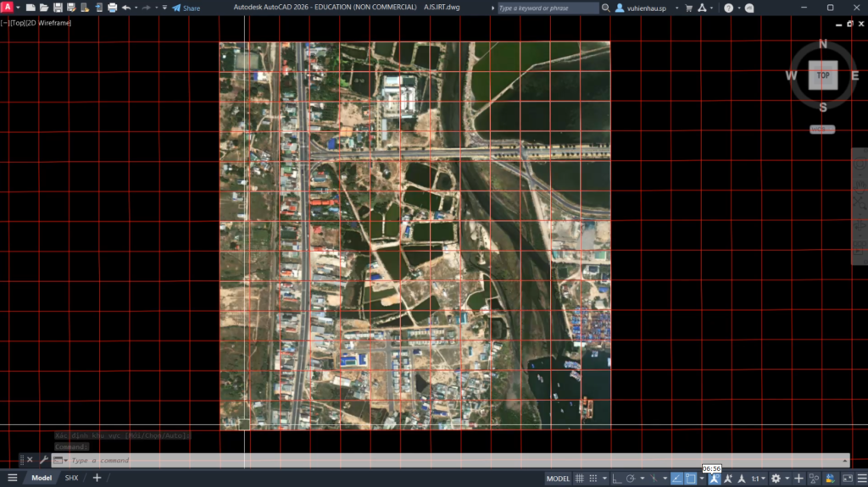
Task: Click the Plot printer icon
Action: point(112,8)
